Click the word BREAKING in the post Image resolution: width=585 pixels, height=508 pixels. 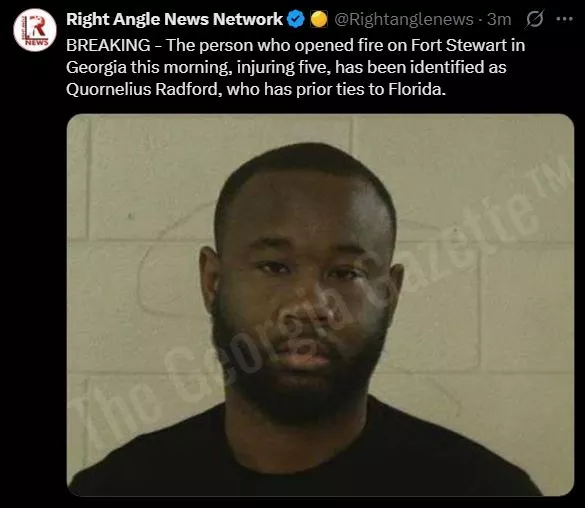(x=108, y=46)
